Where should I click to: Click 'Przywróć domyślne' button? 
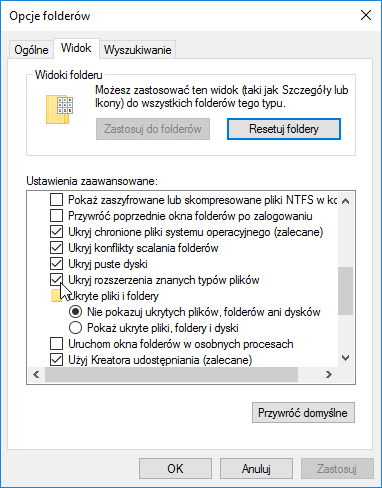[303, 413]
